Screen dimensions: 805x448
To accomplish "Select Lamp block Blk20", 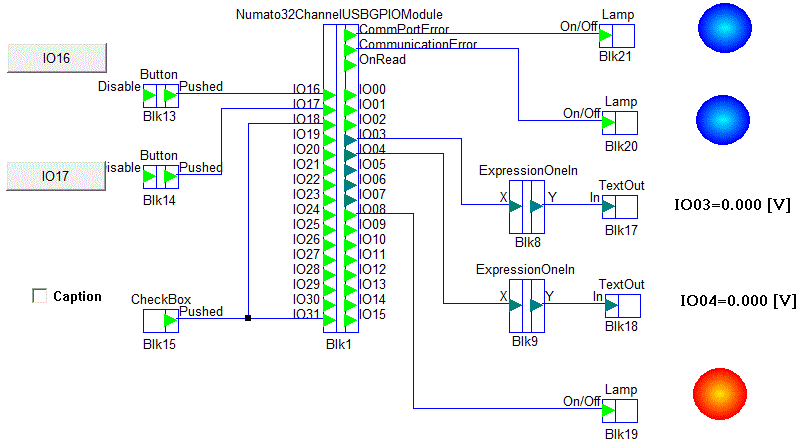I will (x=620, y=123).
